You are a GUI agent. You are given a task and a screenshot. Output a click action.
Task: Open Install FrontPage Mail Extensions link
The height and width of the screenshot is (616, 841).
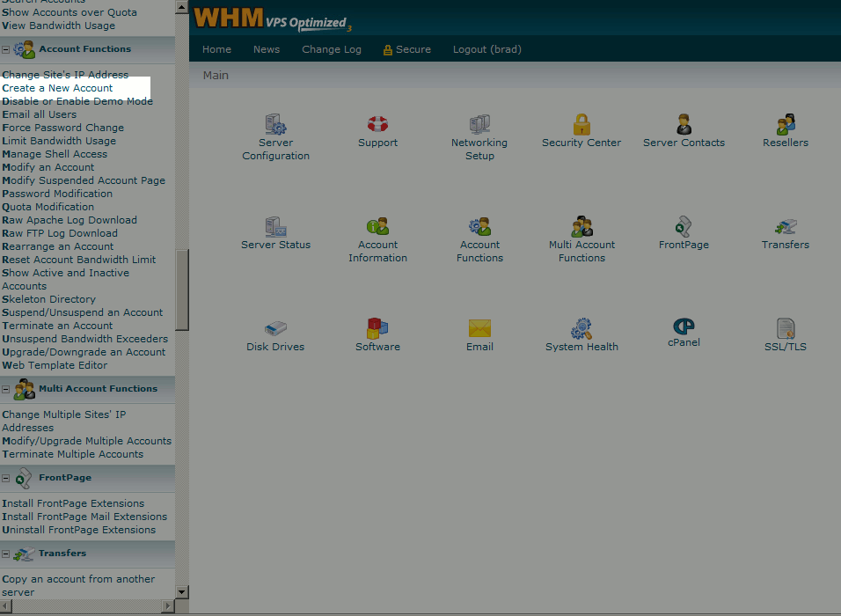(x=84, y=517)
